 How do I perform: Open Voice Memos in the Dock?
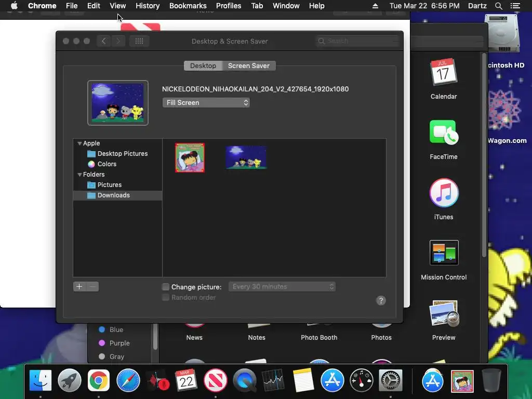coord(158,380)
